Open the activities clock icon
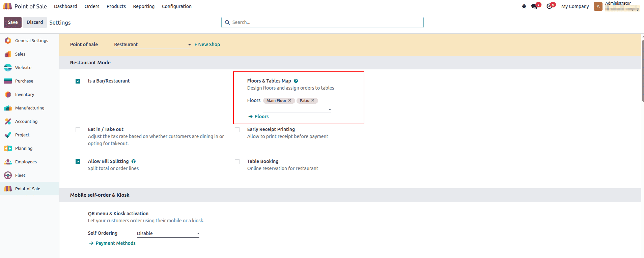Screen dimensions: 644x258 click(x=550, y=6)
